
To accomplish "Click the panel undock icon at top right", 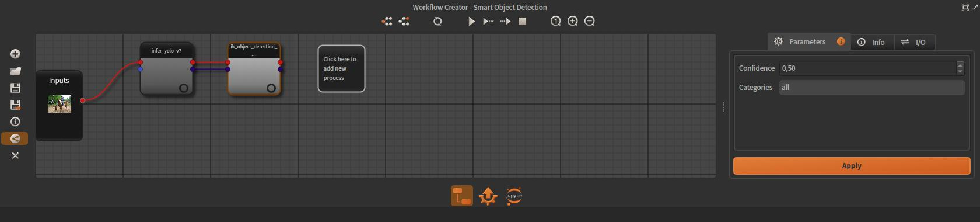I will (965, 7).
